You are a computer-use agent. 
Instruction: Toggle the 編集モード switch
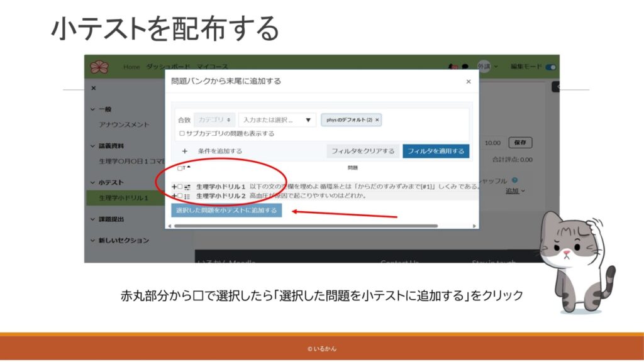(x=551, y=67)
